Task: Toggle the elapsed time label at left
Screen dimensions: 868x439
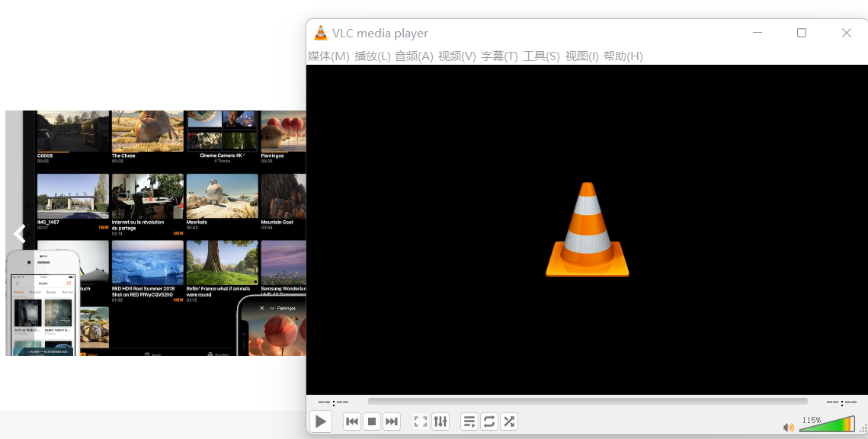Action: point(333,402)
